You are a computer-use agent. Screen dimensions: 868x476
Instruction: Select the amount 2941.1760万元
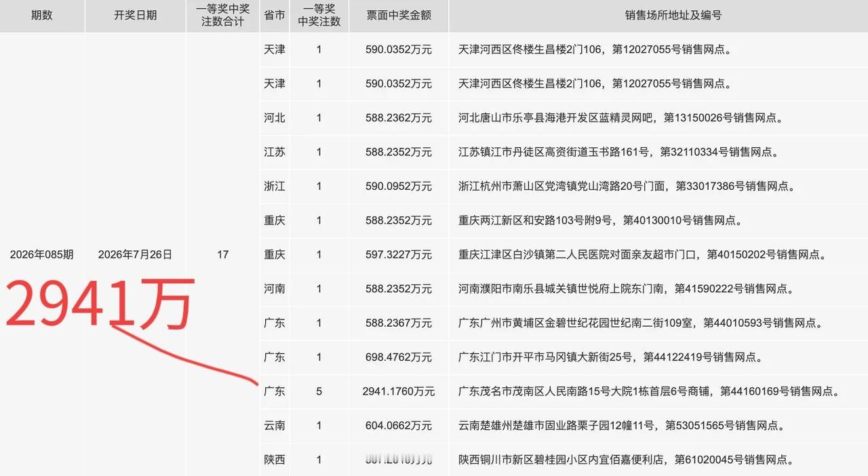(x=399, y=391)
